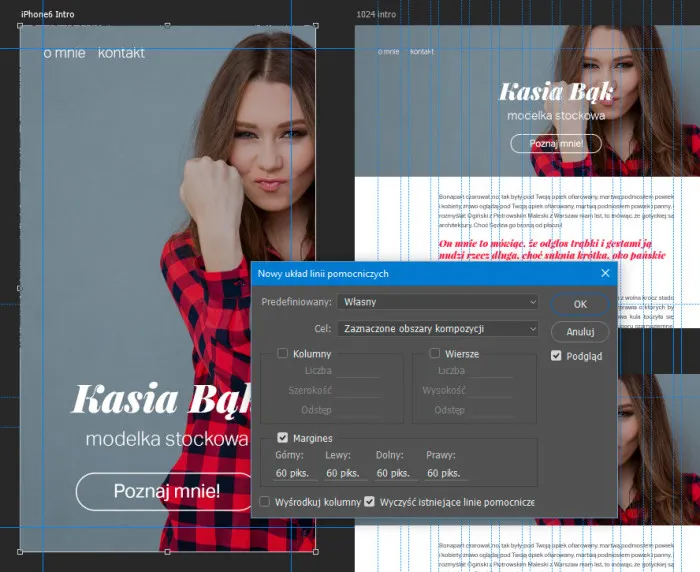Click 'kontakt' in the iPhone artboard menu
This screenshot has height=572, width=700.
[121, 52]
